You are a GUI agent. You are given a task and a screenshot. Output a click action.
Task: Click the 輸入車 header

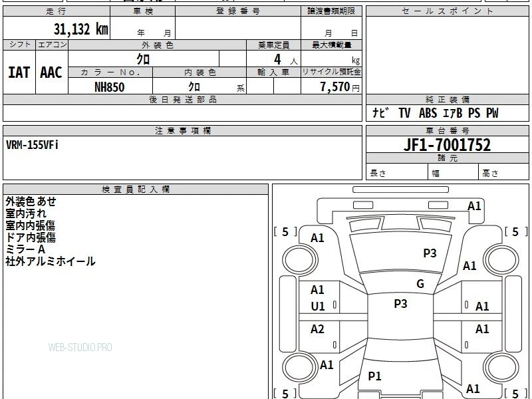[273, 72]
